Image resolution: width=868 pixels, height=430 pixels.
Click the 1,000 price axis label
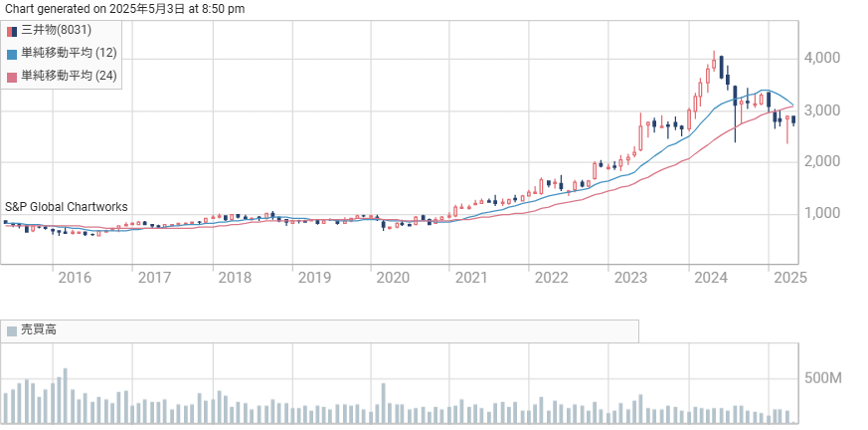pos(822,213)
